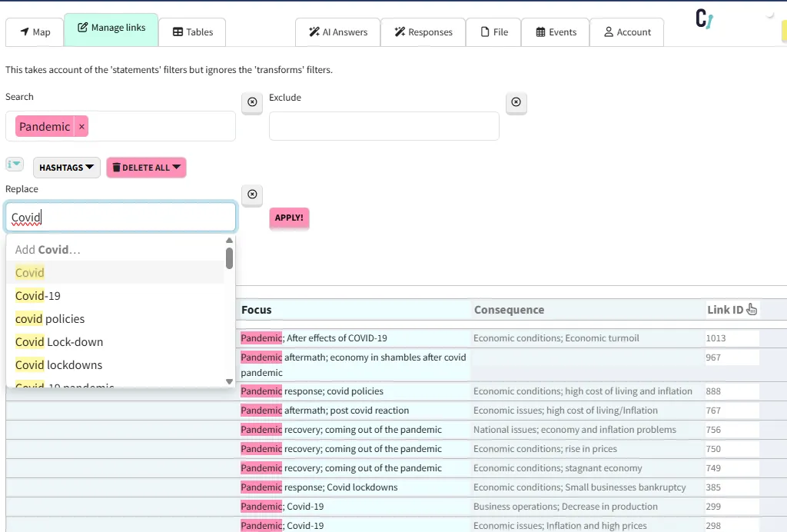Clear the Replace field with its X button

tap(252, 195)
